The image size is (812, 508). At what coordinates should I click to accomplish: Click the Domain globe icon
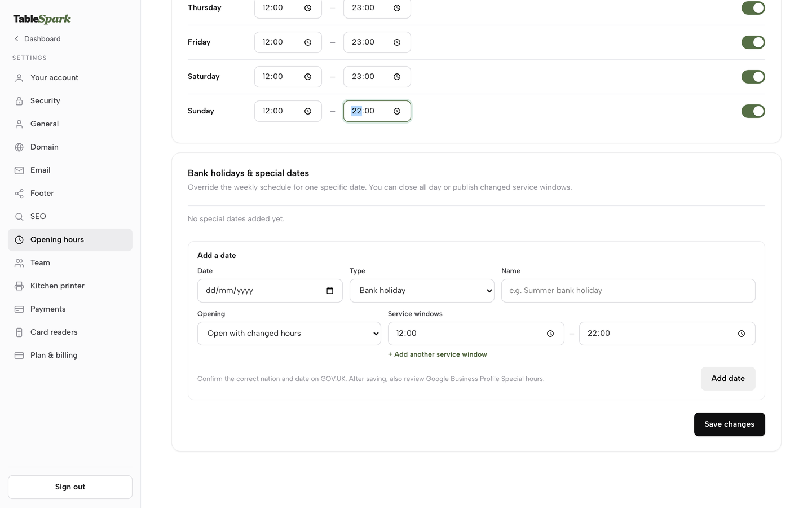pyautogui.click(x=19, y=147)
